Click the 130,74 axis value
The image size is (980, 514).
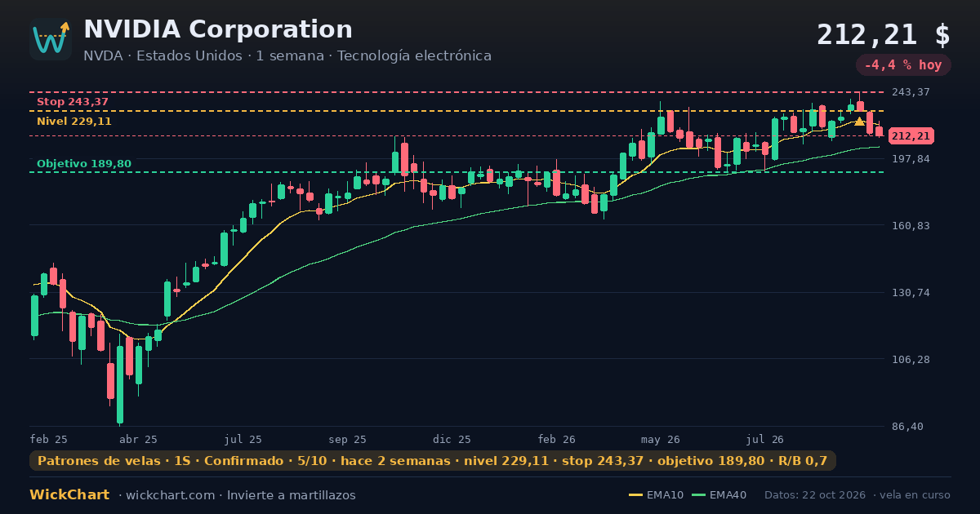click(911, 292)
